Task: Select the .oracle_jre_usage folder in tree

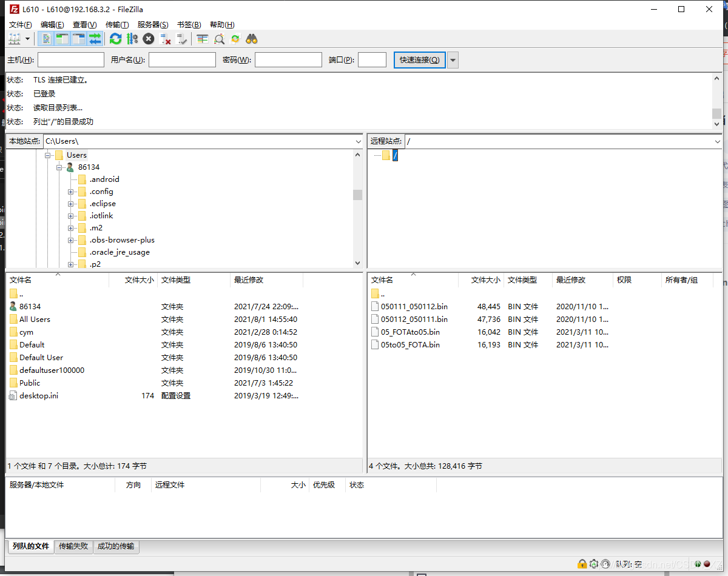Action: pos(120,252)
